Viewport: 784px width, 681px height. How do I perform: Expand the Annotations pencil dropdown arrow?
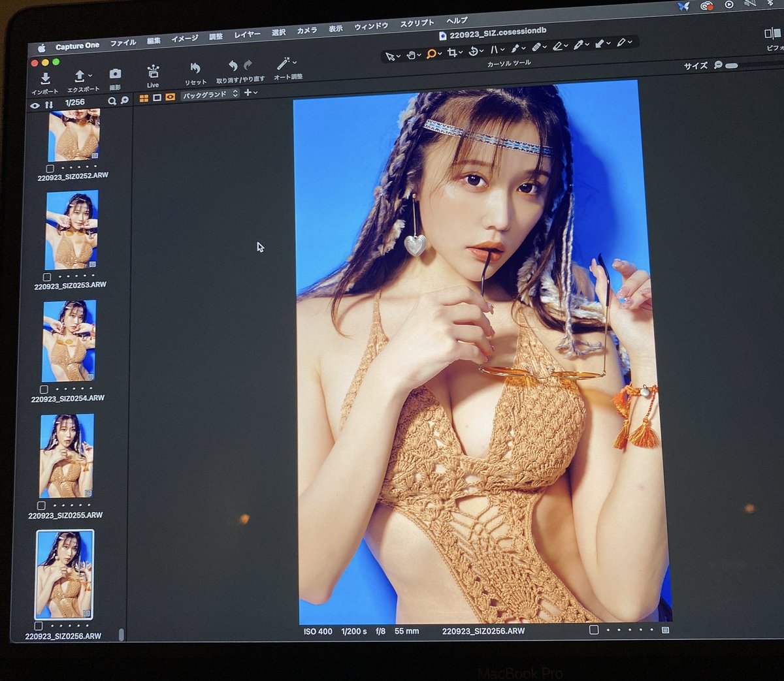pyautogui.click(x=629, y=43)
